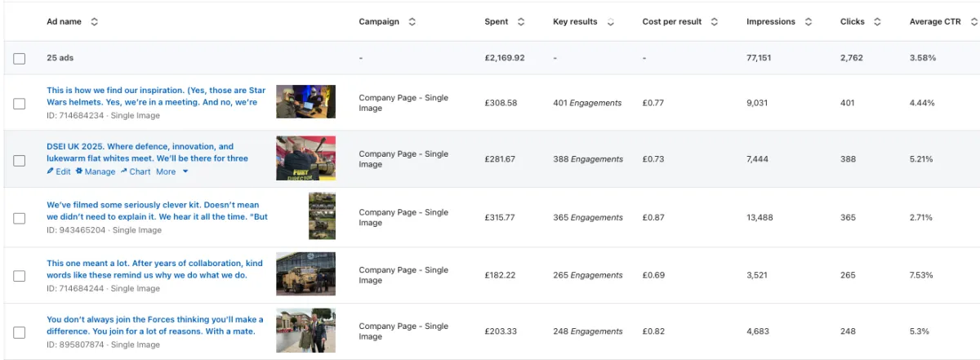Sort by Ad name column arrows

94,22
